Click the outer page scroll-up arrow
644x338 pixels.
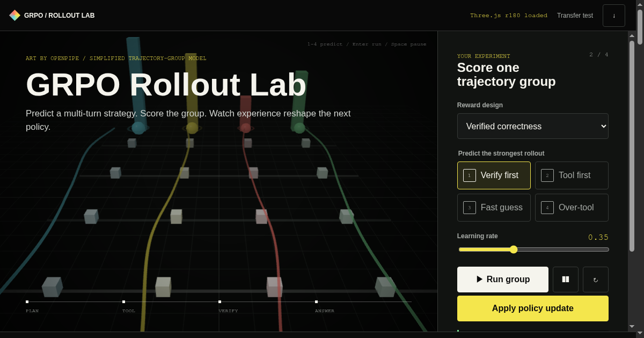click(640, 4)
